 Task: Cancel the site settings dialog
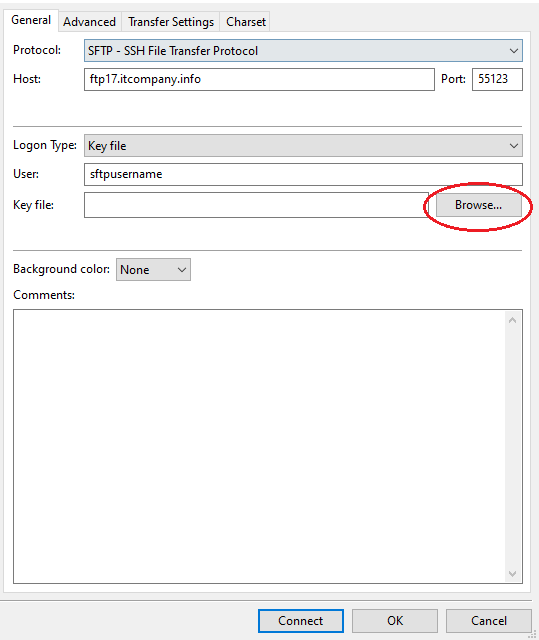(489, 621)
